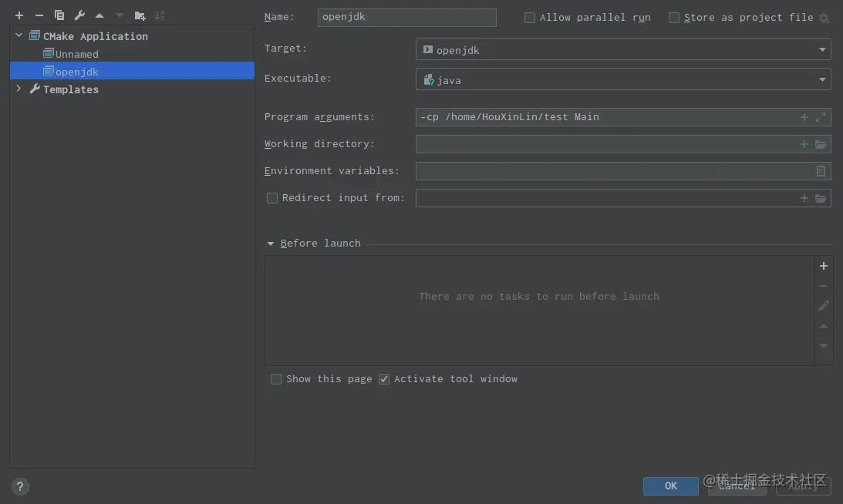
Task: Copy the selected configuration
Action: click(x=59, y=15)
